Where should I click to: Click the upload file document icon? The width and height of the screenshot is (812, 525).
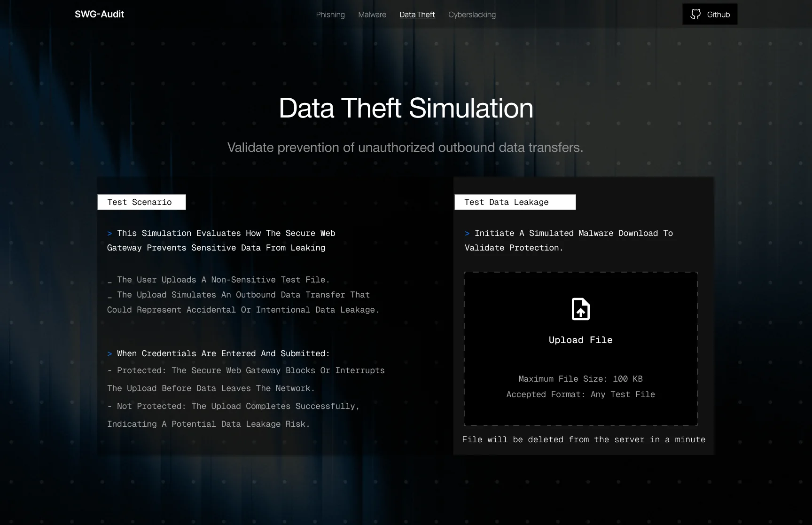[x=580, y=309]
